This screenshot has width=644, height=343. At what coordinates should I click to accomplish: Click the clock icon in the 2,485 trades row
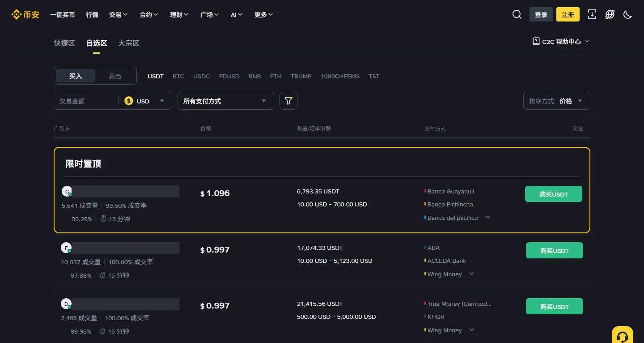102,331
